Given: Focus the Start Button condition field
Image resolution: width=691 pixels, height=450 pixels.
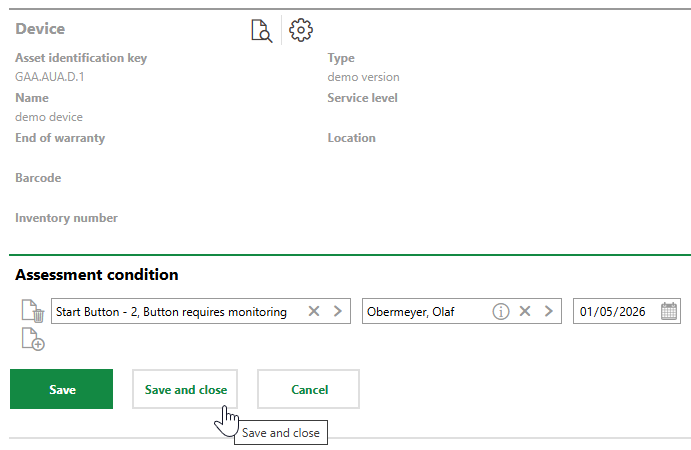Looking at the screenshot, I should pyautogui.click(x=175, y=312).
